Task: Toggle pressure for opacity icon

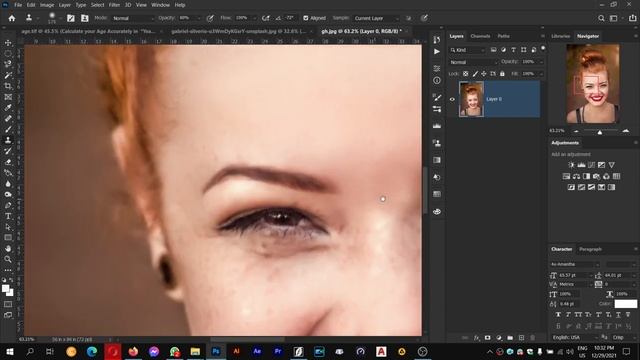Action: (x=210, y=18)
